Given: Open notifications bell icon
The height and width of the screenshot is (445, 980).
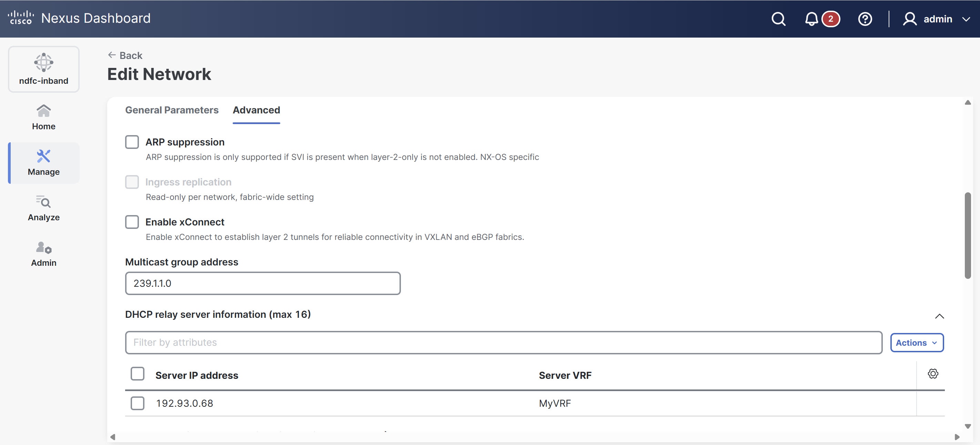Looking at the screenshot, I should tap(811, 19).
